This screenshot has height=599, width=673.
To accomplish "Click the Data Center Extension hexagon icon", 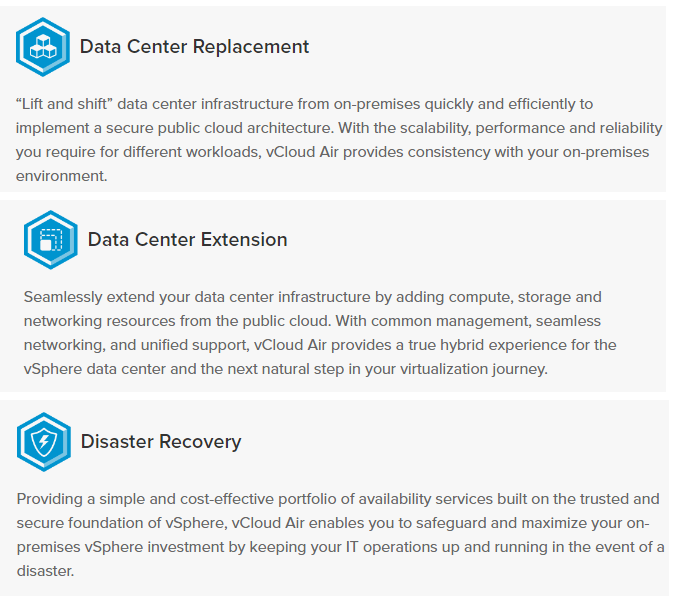I will (x=51, y=240).
